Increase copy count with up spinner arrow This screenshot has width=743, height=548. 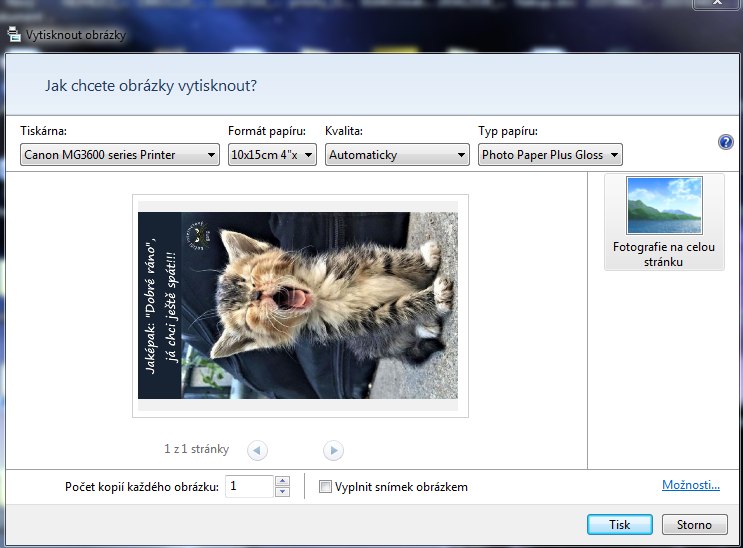[282, 481]
